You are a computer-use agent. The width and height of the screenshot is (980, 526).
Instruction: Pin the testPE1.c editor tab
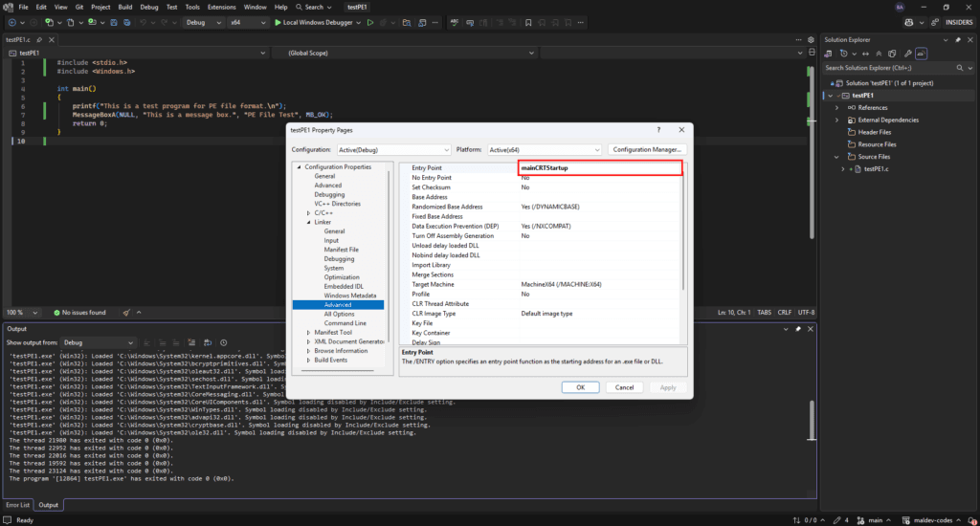(39, 39)
